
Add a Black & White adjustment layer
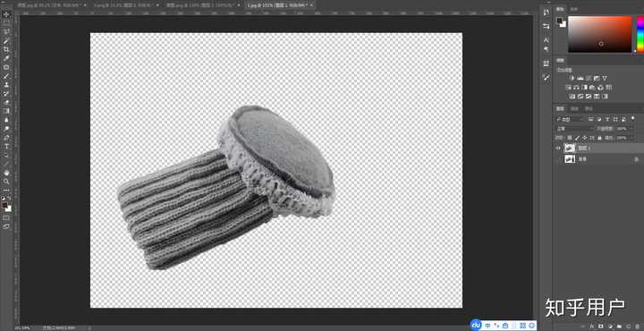tap(584, 88)
